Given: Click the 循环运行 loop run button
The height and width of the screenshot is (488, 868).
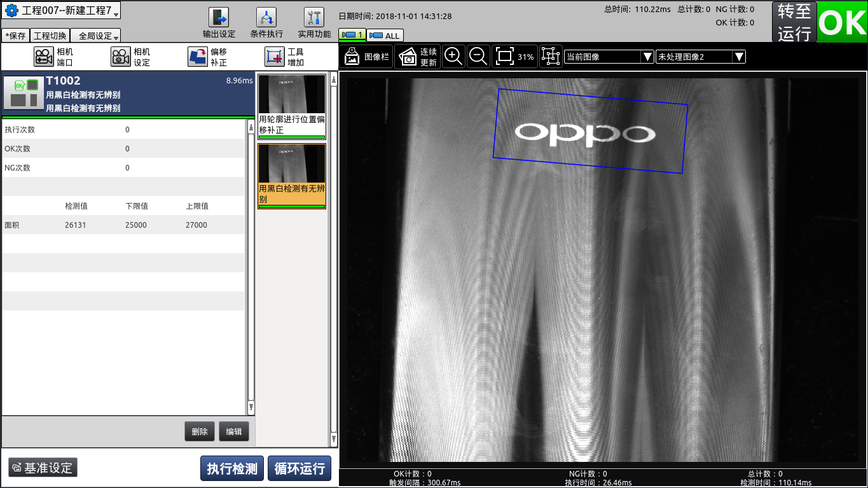Looking at the screenshot, I should [300, 468].
